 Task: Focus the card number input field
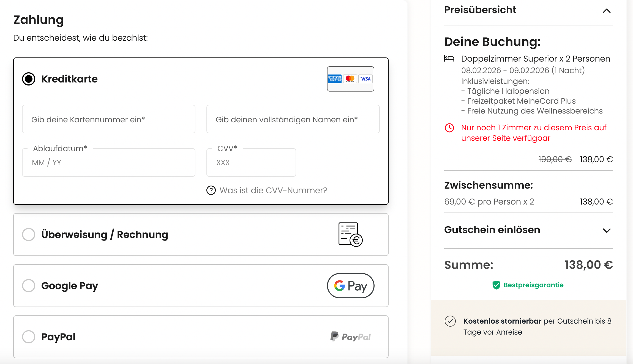click(109, 119)
